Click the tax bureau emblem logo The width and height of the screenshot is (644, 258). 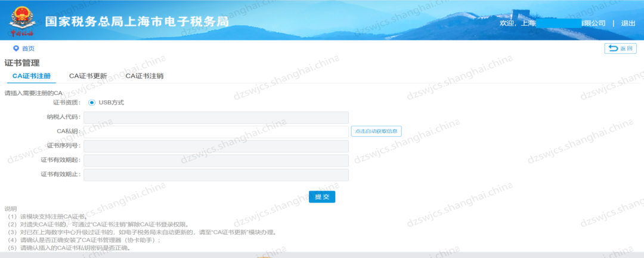[23, 20]
